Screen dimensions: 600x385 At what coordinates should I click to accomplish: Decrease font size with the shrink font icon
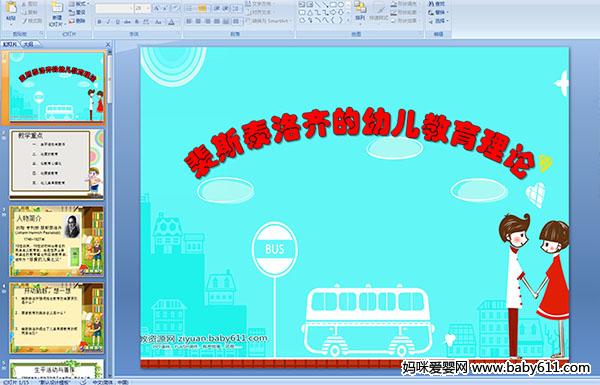pyautogui.click(x=166, y=8)
